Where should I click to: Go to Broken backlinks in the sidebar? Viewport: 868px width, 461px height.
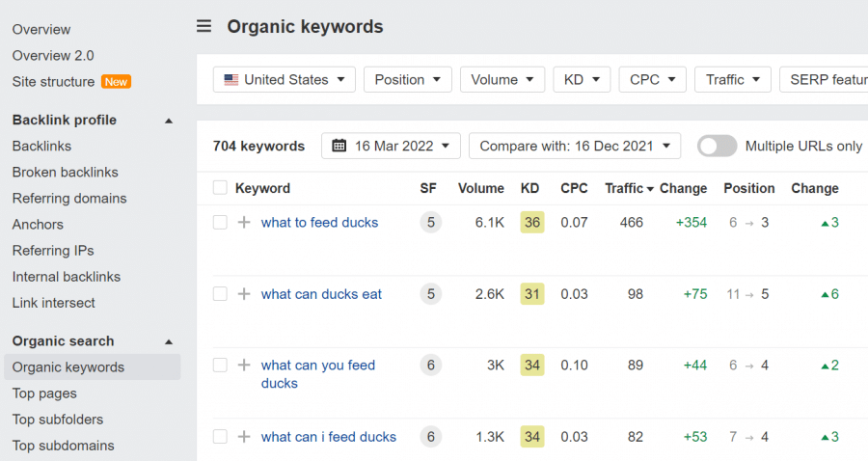[66, 172]
